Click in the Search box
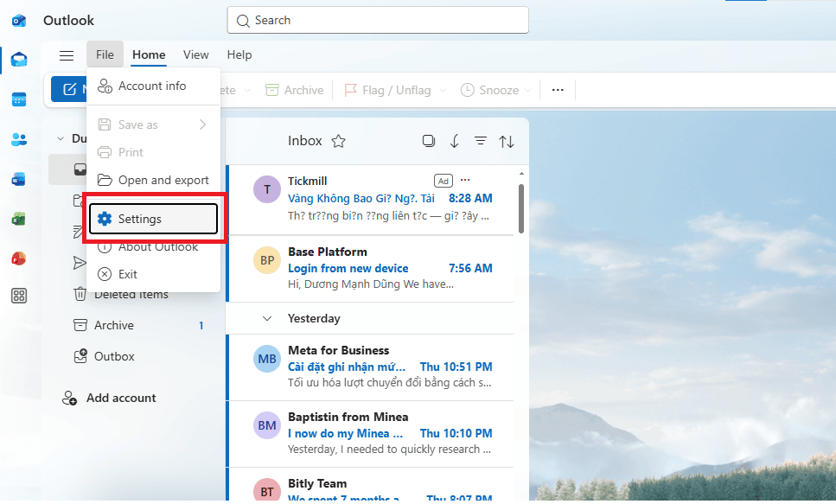This screenshot has height=504, width=836. point(378,20)
